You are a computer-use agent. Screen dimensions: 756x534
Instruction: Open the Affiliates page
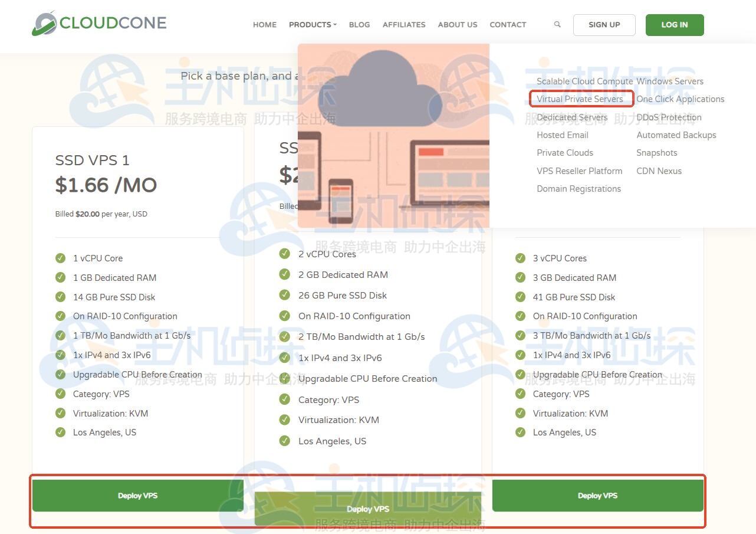coord(404,25)
